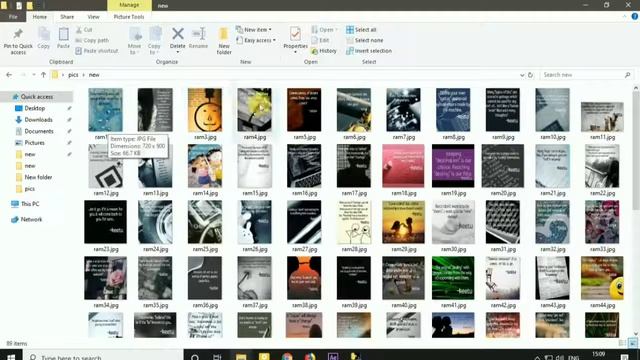Click Edit in Open group
Viewport: 640px width, 360px height.
[320, 40]
